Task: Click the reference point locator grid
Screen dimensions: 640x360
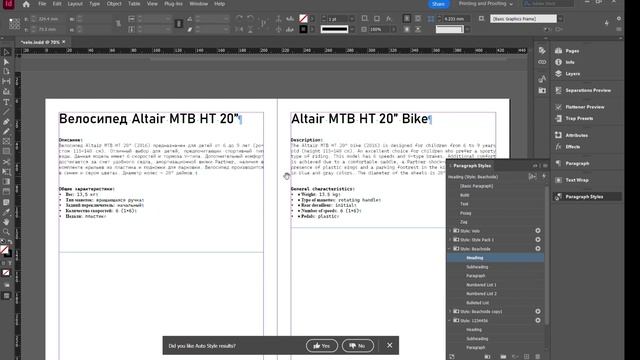Action: click(x=14, y=24)
